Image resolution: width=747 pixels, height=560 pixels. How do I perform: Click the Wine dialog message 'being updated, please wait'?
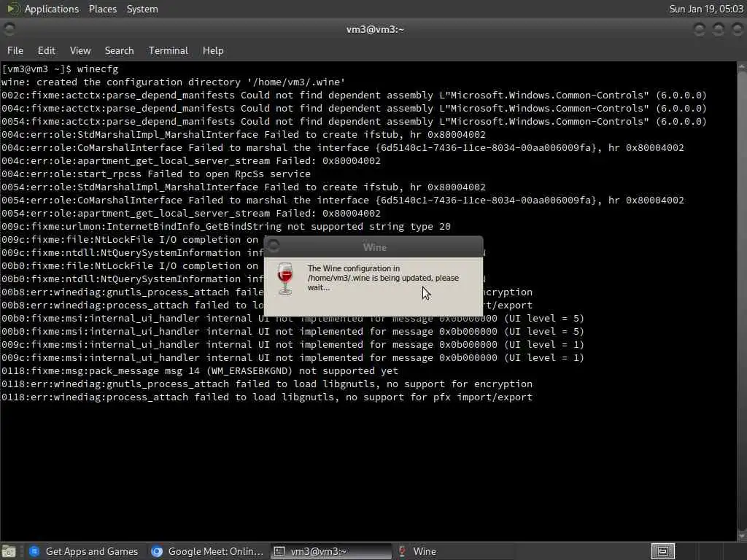click(x=383, y=278)
